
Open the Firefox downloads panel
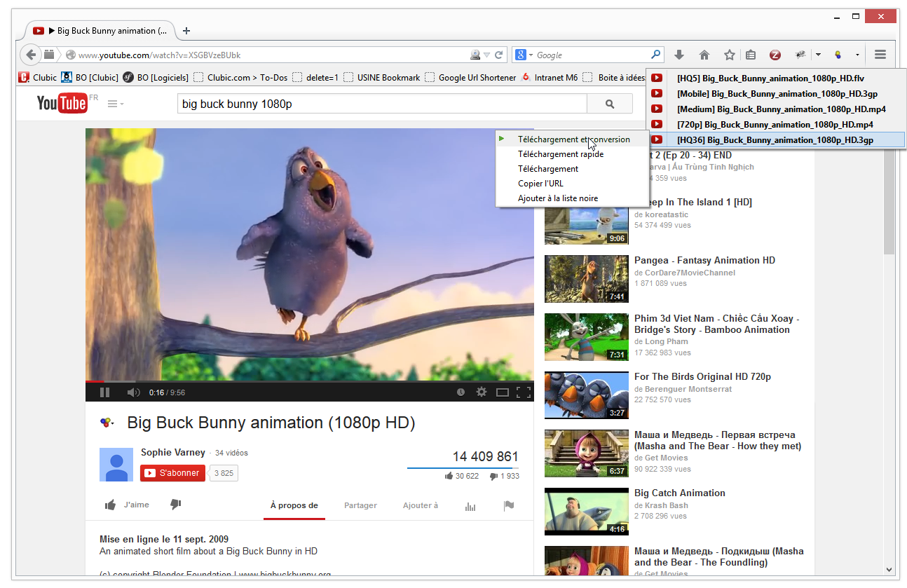pyautogui.click(x=678, y=55)
